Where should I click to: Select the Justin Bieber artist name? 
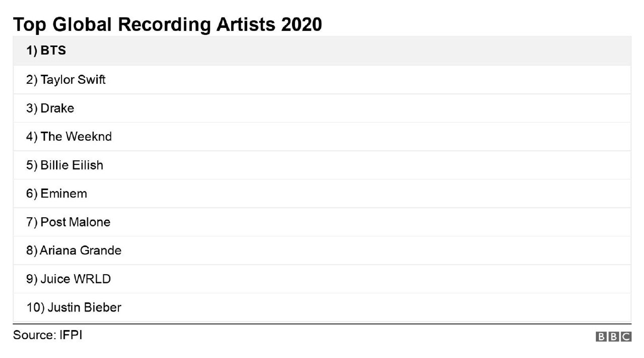pos(84,307)
